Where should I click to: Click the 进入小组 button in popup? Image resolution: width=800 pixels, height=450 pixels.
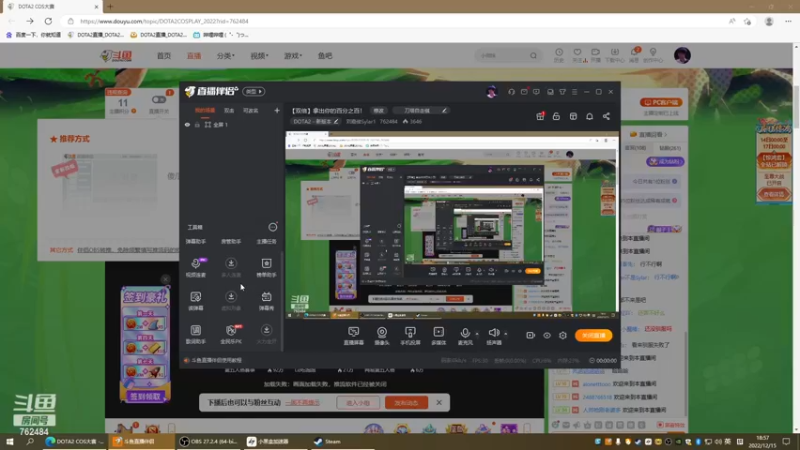358,403
